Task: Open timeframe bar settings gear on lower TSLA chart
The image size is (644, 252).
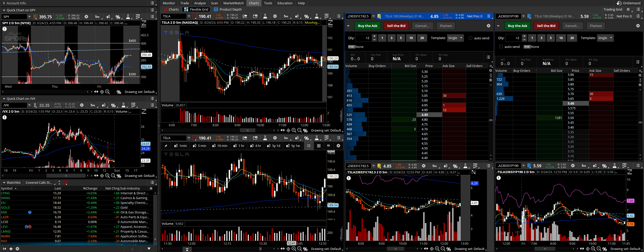Action: (x=338, y=146)
